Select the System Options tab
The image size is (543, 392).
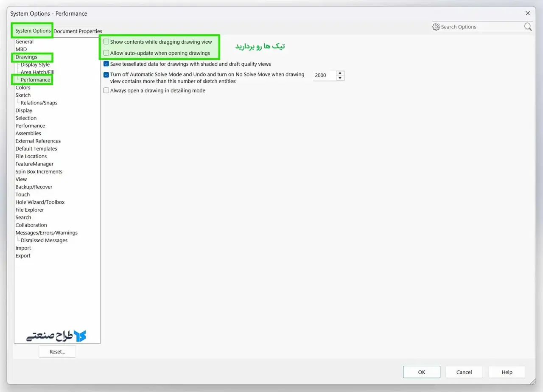point(33,31)
